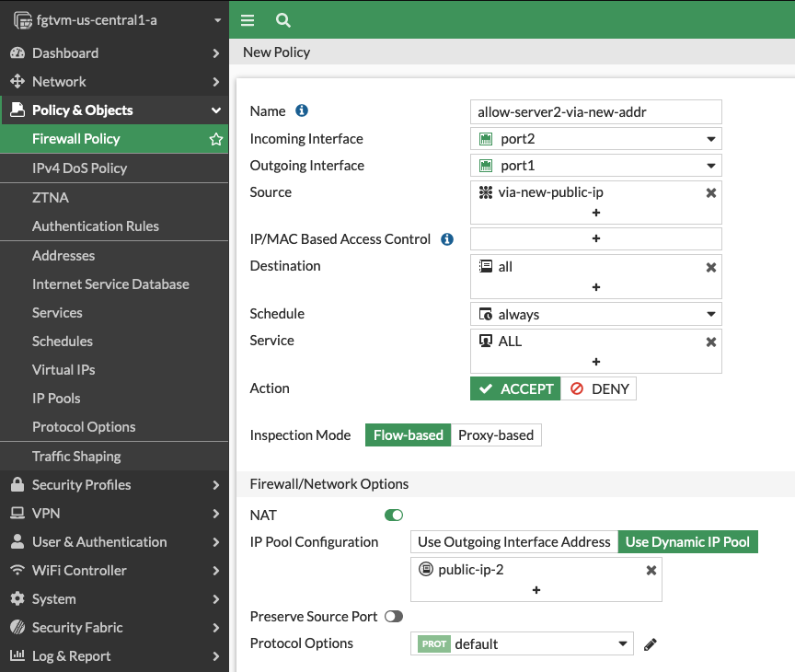
Task: Switch Inspection Mode to Proxy-based
Action: coord(496,434)
